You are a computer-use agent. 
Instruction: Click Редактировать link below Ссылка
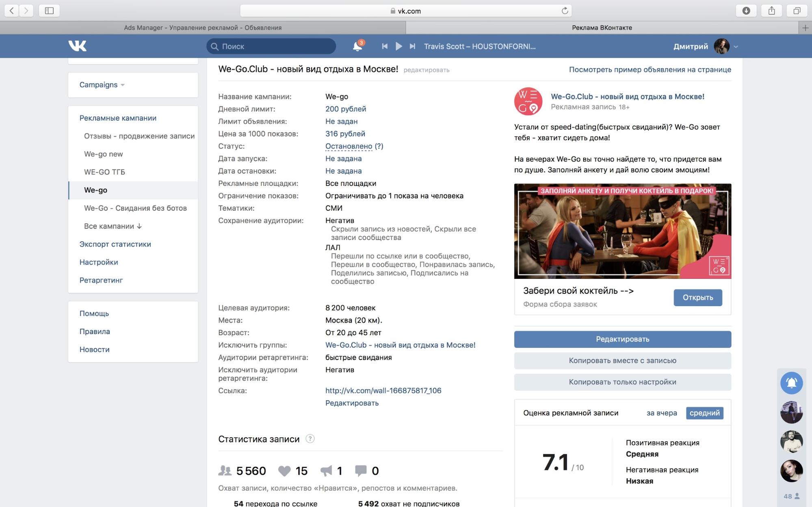click(352, 403)
